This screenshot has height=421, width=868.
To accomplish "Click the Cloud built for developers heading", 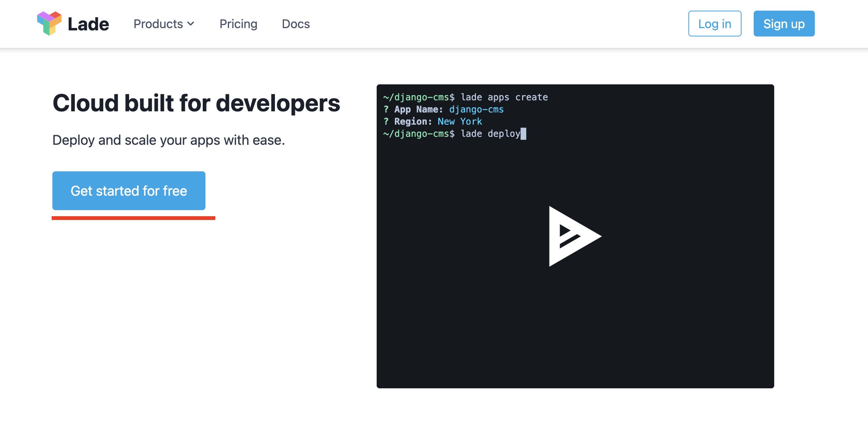I will [x=196, y=103].
